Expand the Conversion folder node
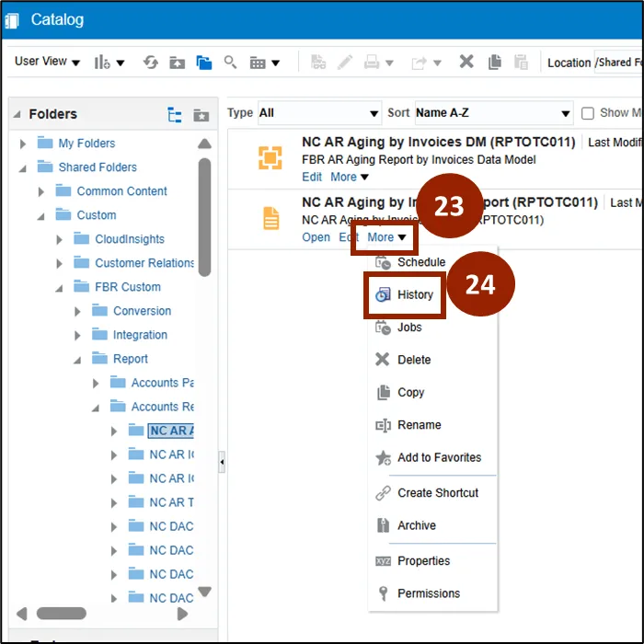The width and height of the screenshot is (644, 644). (77, 312)
